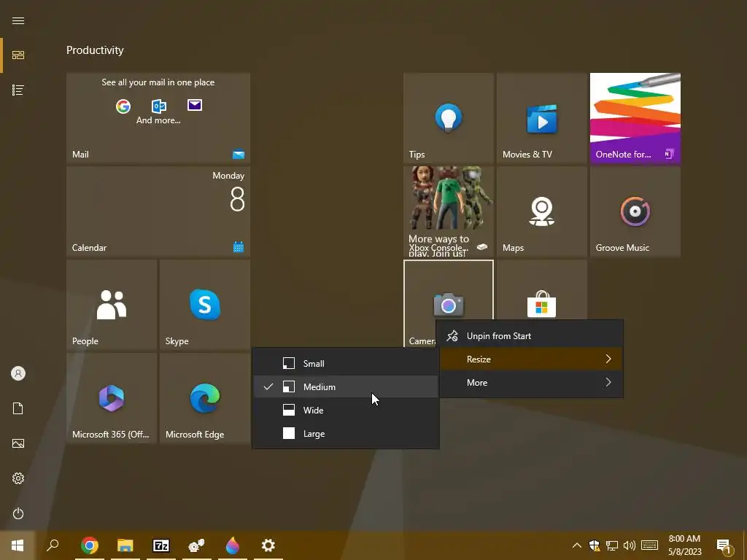The image size is (747, 560).
Task: Select Unpin from Start
Action: [530, 335]
